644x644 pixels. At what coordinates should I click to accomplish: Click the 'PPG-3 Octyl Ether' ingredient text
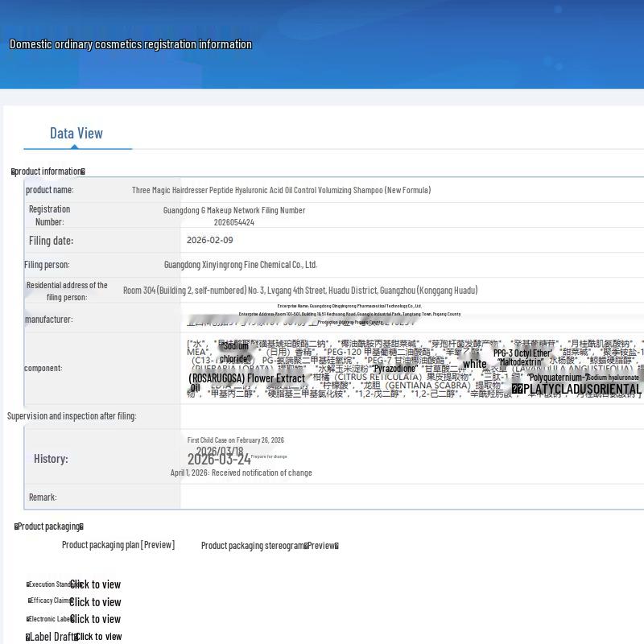coord(522,353)
